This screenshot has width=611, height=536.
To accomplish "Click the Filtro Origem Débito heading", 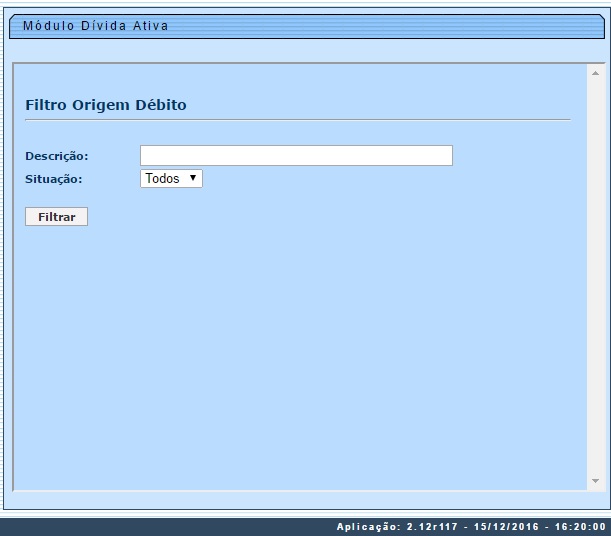I will [x=105, y=104].
